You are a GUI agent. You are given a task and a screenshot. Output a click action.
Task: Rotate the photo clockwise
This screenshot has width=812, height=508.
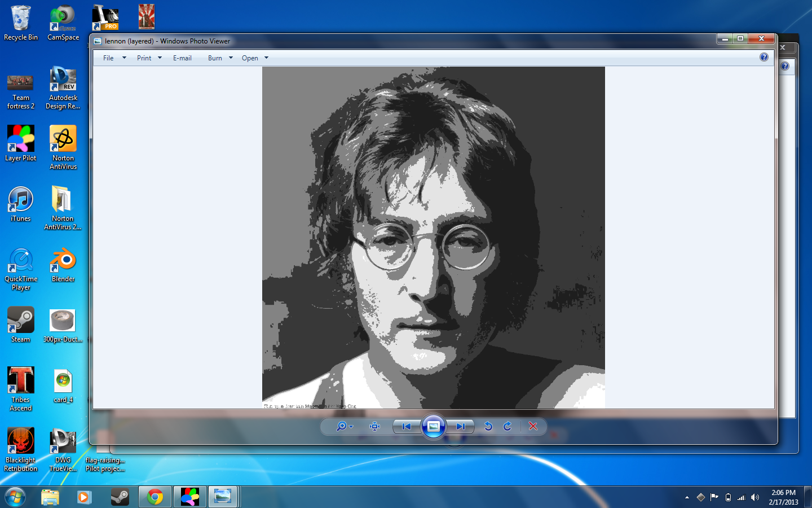click(507, 426)
